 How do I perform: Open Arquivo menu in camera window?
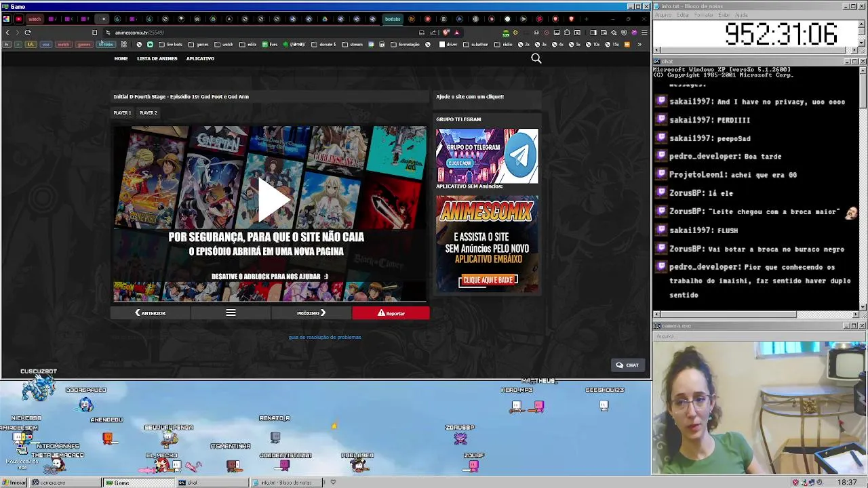click(x=665, y=336)
